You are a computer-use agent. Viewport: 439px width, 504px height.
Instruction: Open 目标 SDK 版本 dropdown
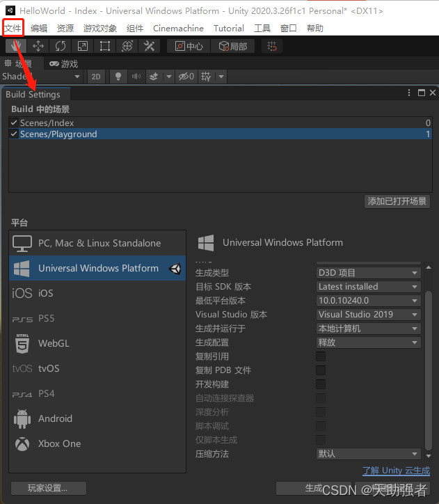coord(368,287)
